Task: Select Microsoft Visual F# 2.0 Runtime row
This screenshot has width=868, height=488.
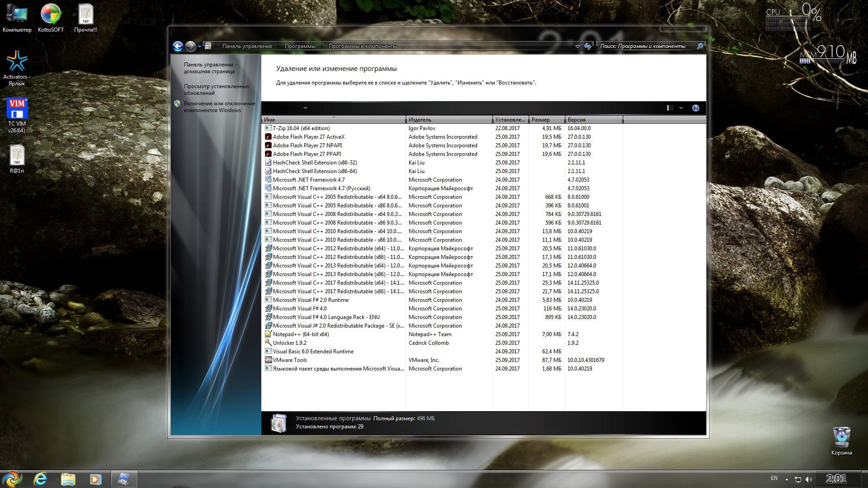Action: click(x=443, y=300)
